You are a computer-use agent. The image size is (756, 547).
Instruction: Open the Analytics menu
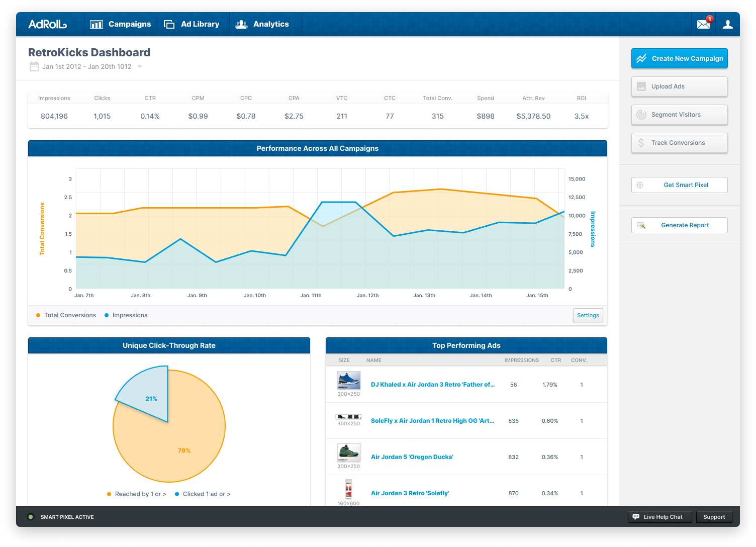tap(262, 24)
